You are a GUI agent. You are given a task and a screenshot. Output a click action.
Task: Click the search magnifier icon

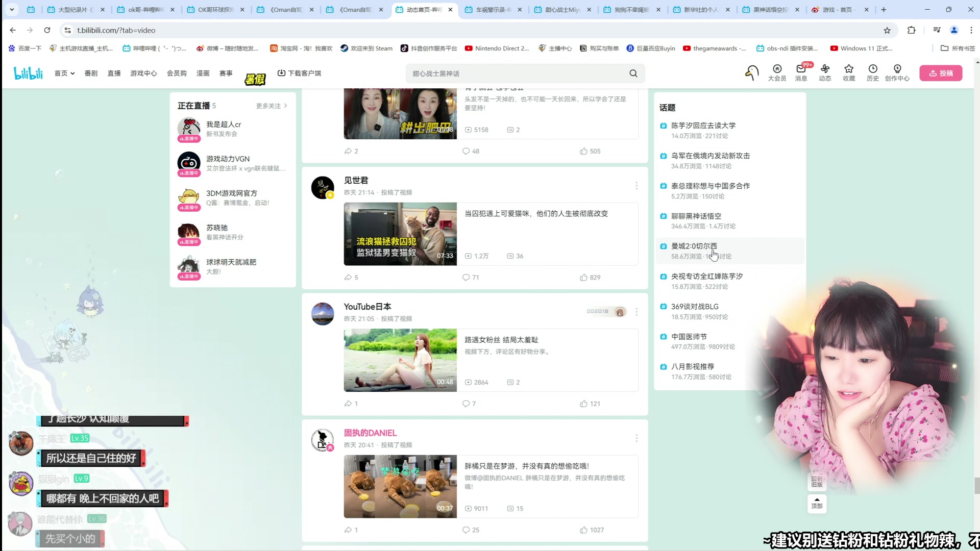coord(633,73)
